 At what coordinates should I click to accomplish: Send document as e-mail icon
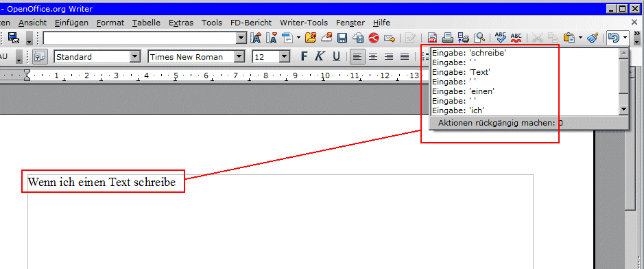pyautogui.click(x=389, y=38)
